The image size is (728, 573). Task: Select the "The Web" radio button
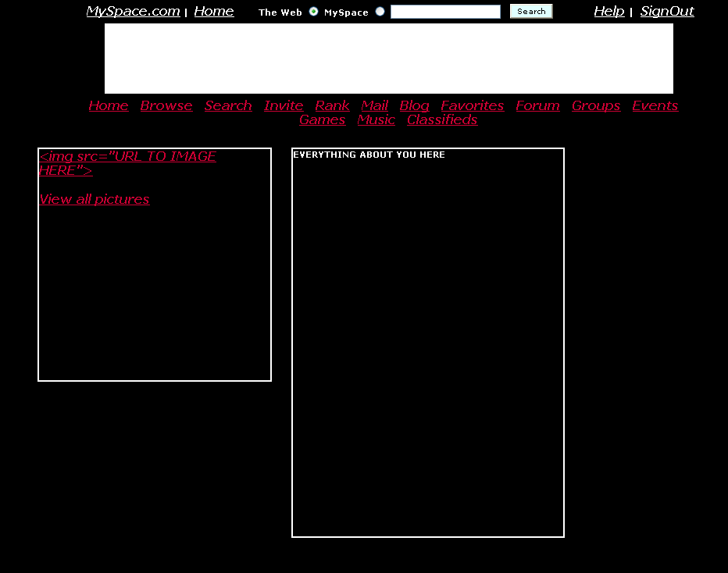[x=314, y=12]
